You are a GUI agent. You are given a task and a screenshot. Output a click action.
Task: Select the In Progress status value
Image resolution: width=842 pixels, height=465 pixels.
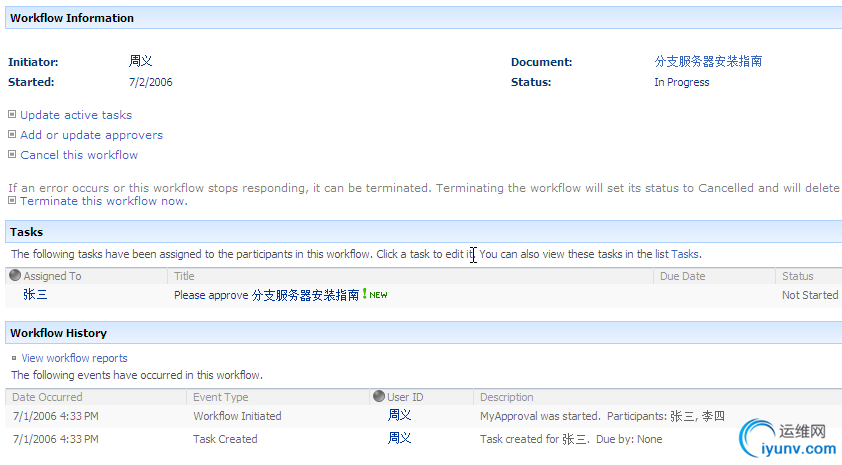click(681, 82)
